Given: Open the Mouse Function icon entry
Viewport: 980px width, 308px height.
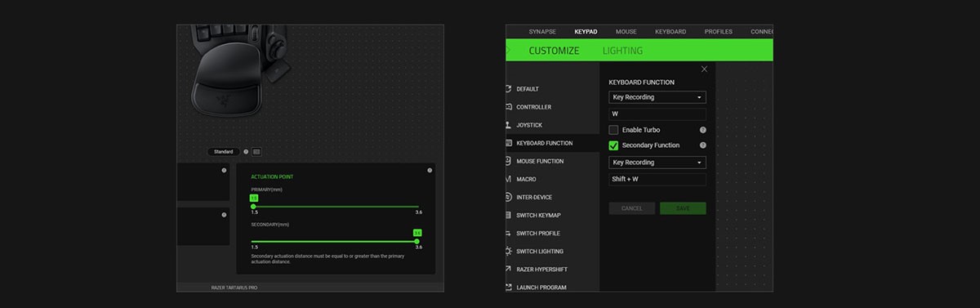Looking at the screenshot, I should point(509,161).
